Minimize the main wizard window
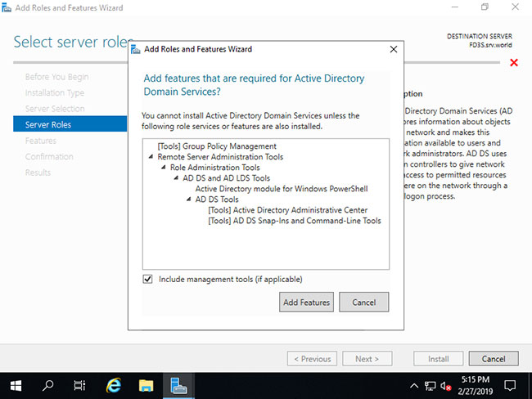 click(x=454, y=7)
